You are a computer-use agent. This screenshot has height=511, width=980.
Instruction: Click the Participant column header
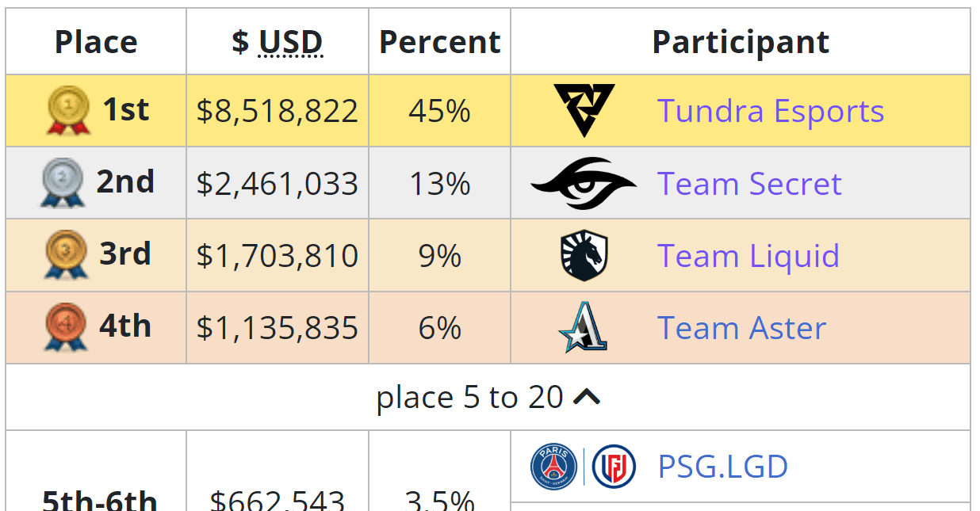741,42
